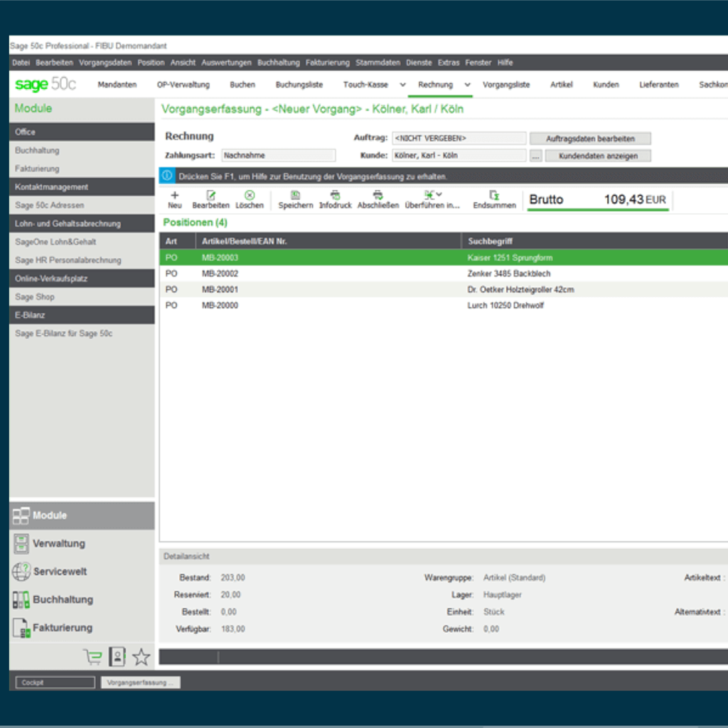Open the Ansicht menu
The image size is (728, 728).
[x=183, y=63]
